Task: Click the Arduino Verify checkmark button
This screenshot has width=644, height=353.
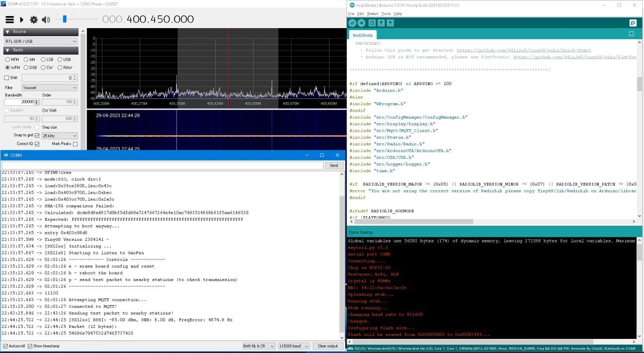Action: pos(352,23)
